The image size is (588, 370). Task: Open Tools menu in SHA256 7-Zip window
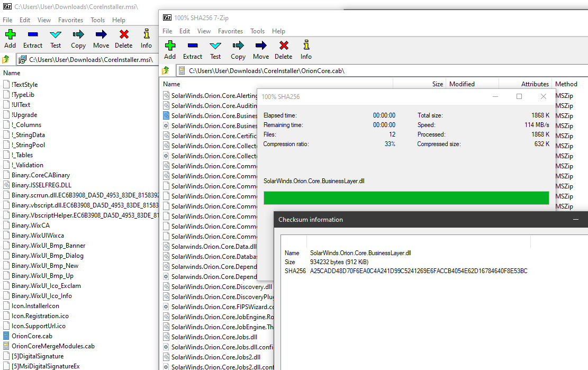pos(258,31)
